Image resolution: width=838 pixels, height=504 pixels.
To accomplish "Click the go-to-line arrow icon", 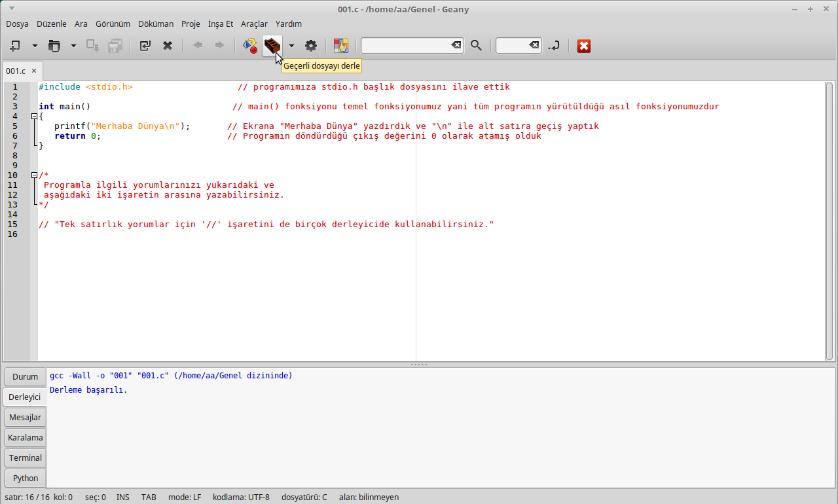I will click(x=553, y=46).
